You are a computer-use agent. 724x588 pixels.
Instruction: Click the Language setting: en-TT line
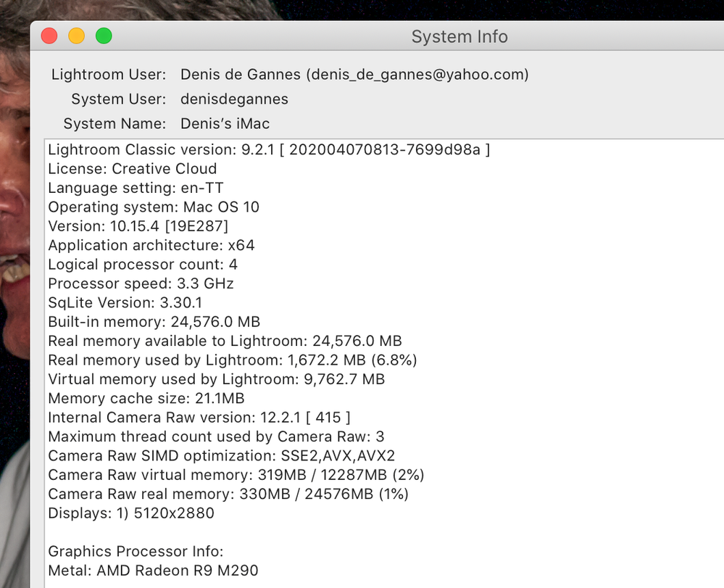pyautogui.click(x=136, y=188)
